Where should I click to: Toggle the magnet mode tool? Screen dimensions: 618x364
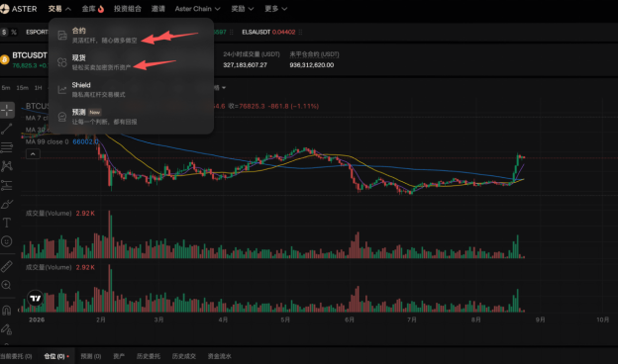[x=7, y=311]
